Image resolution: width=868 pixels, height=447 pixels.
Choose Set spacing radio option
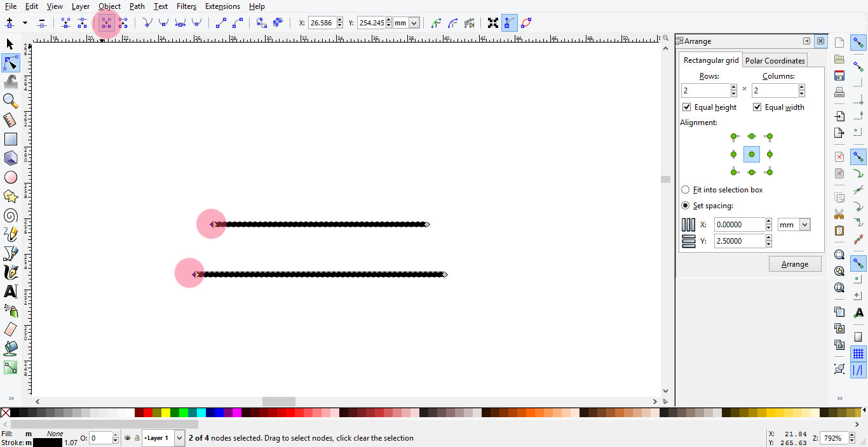686,206
